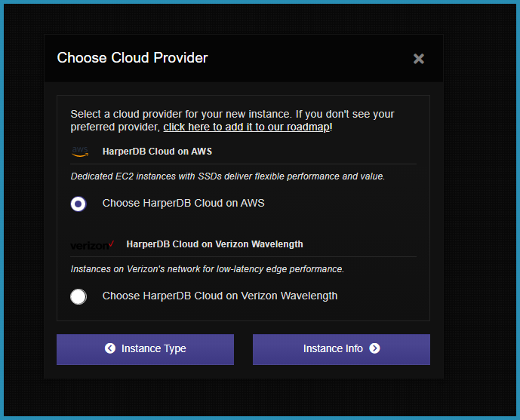Click the 'Choose Cloud Provider' dialog title

(132, 57)
